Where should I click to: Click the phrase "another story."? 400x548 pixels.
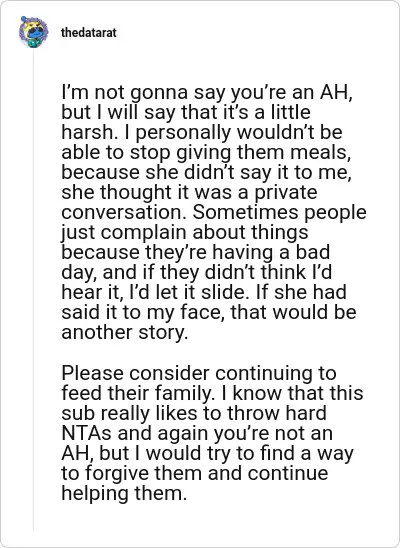pyautogui.click(x=125, y=332)
